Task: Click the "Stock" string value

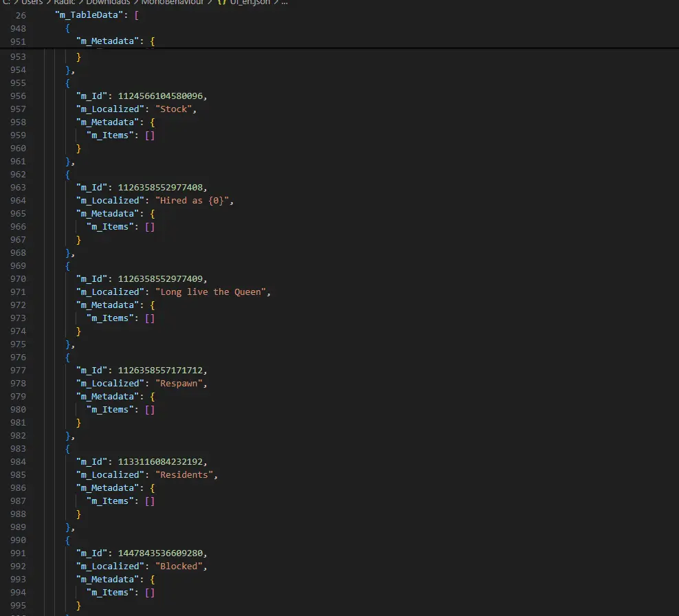Action: pyautogui.click(x=173, y=109)
